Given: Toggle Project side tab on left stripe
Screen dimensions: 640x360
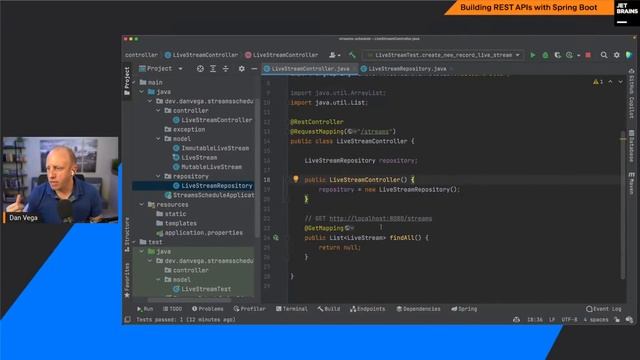Looking at the screenshot, I should point(127,81).
